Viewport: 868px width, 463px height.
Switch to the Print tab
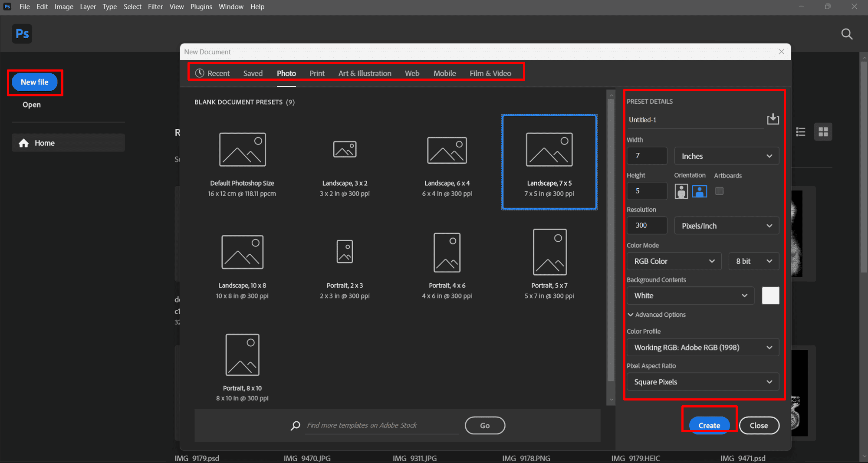click(x=317, y=73)
